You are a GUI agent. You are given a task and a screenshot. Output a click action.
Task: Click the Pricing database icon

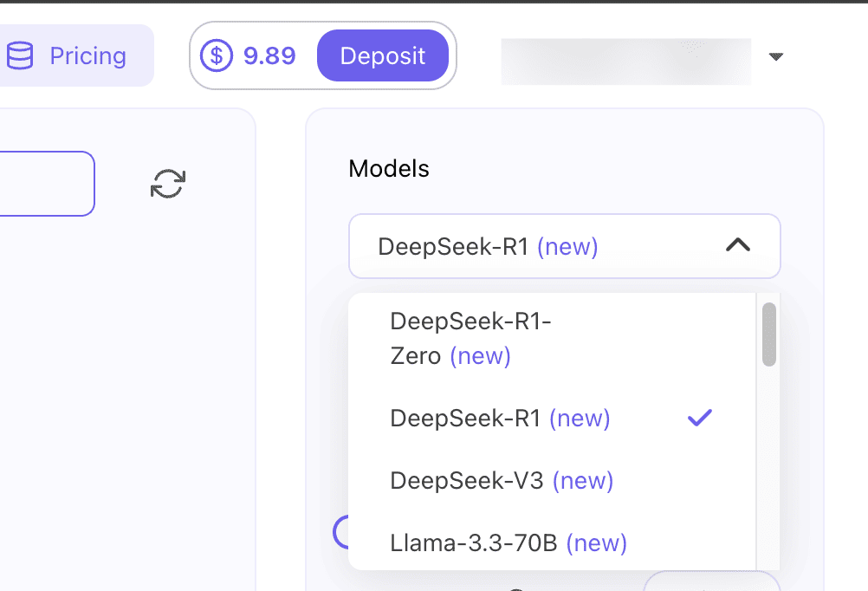pos(20,55)
